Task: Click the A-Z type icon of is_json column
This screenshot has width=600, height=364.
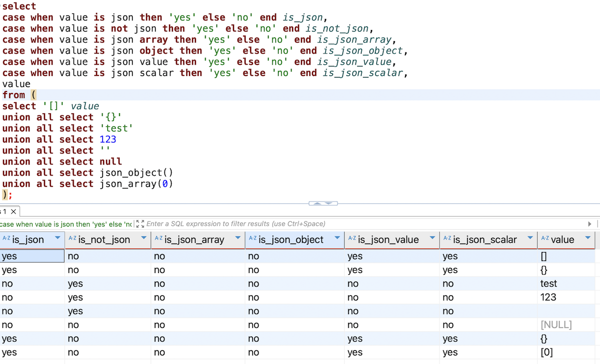Action: coord(6,239)
